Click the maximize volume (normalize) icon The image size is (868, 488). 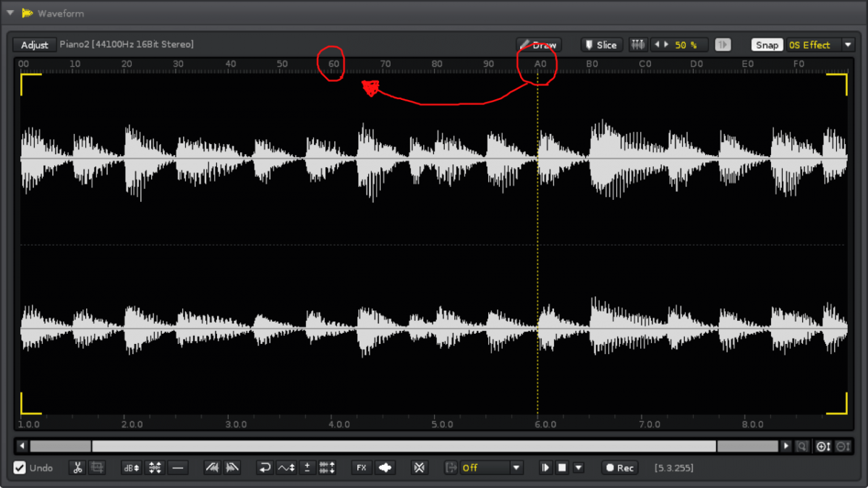point(155,468)
